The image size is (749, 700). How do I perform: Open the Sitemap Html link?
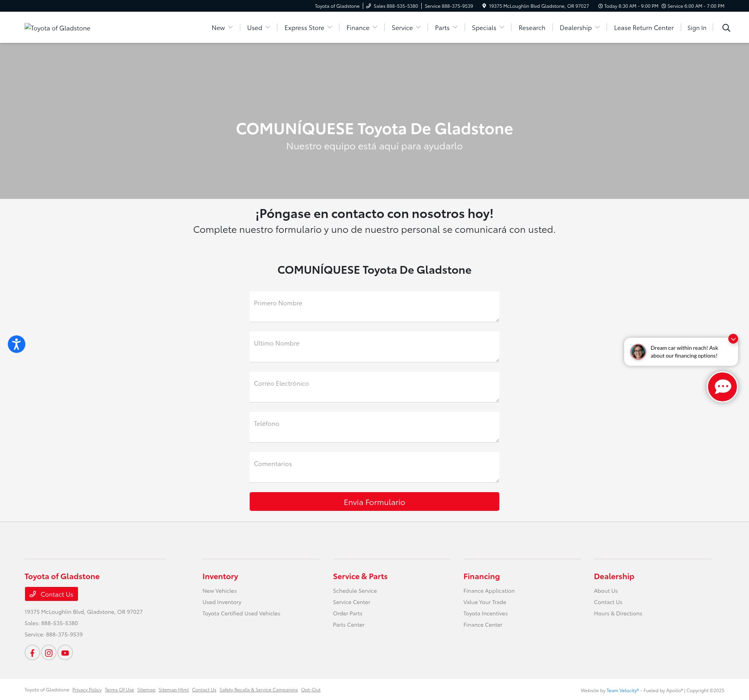point(174,690)
